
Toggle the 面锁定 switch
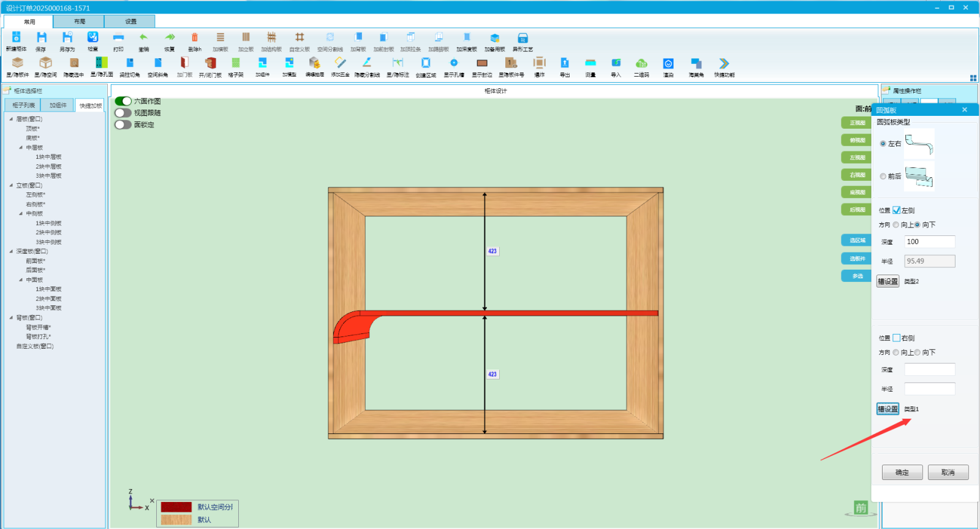click(123, 124)
